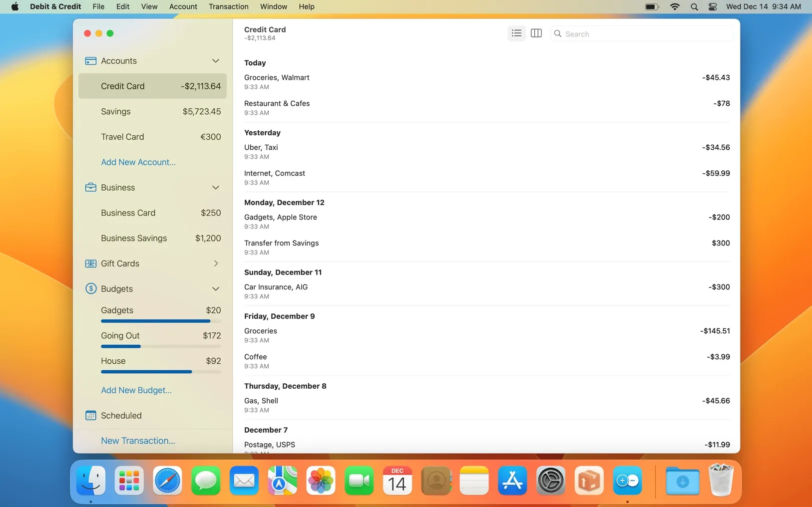The image size is (812, 507).
Task: Open the Calendar app from the Dock
Action: click(x=397, y=481)
